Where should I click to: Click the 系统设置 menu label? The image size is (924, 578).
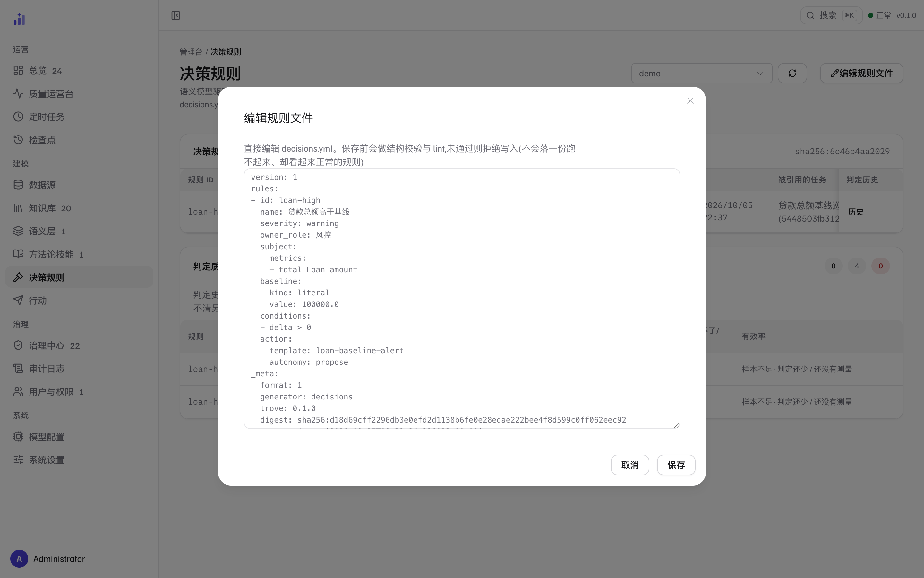pos(47,460)
